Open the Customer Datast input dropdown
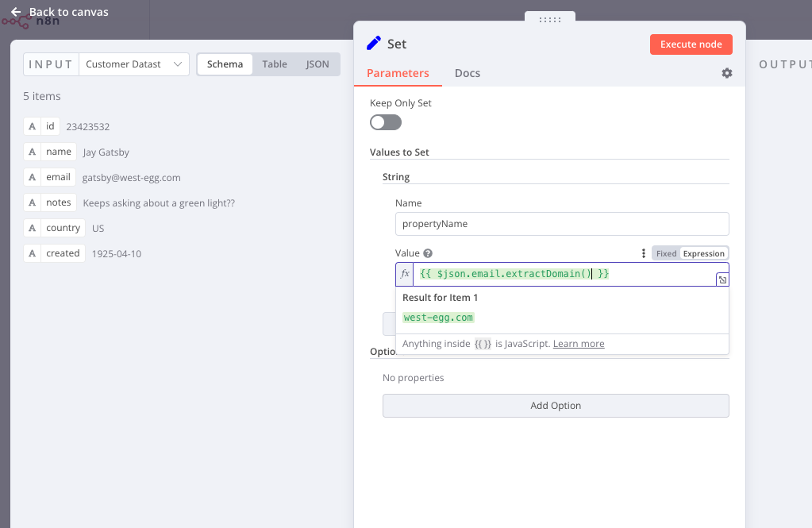The image size is (812, 528). pos(133,64)
